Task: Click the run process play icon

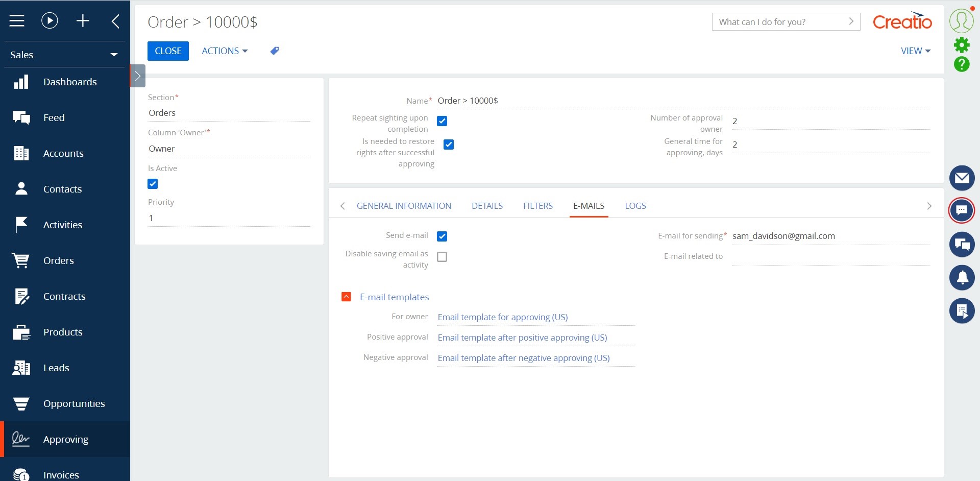Action: point(49,20)
